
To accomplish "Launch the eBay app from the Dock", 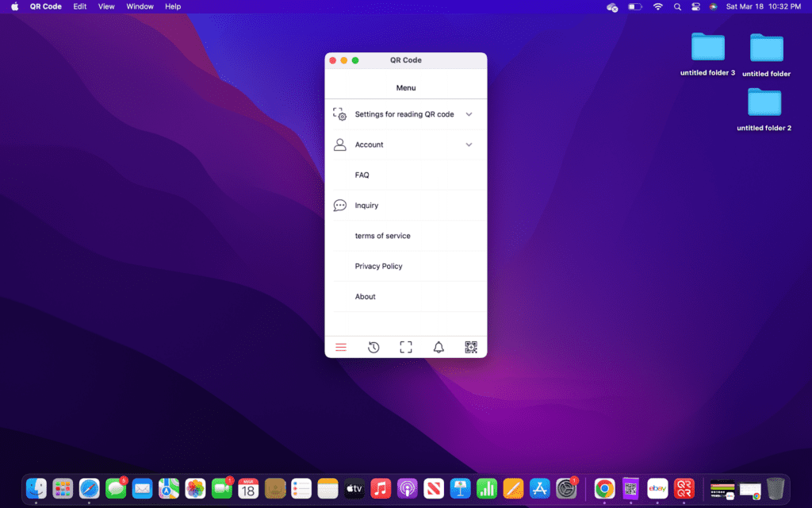I will 657,489.
